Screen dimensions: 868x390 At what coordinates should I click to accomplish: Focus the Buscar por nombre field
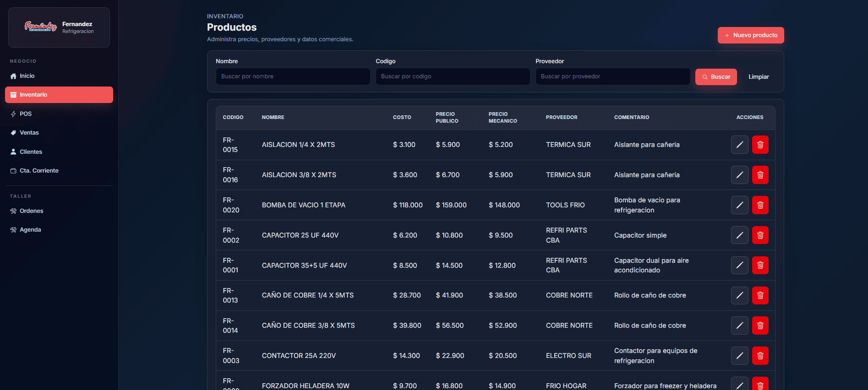[x=293, y=76]
